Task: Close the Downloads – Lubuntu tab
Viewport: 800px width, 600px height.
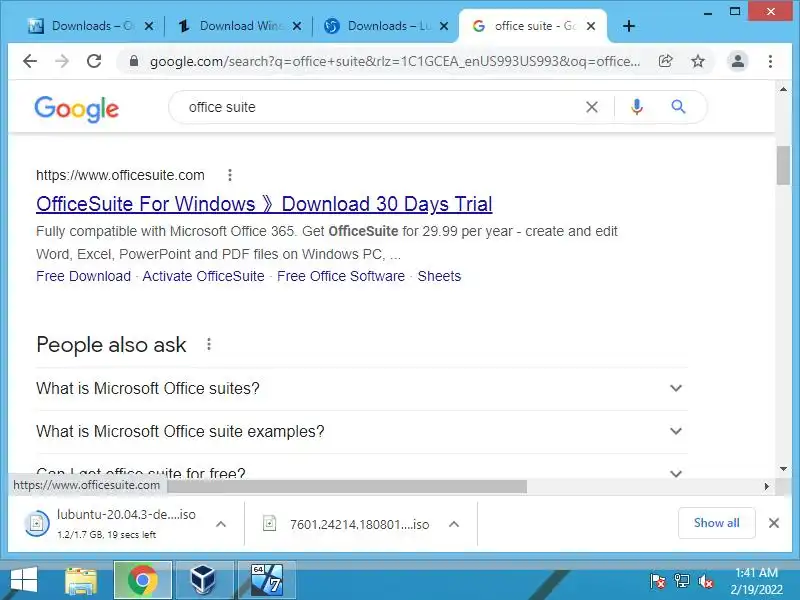Action: [444, 26]
